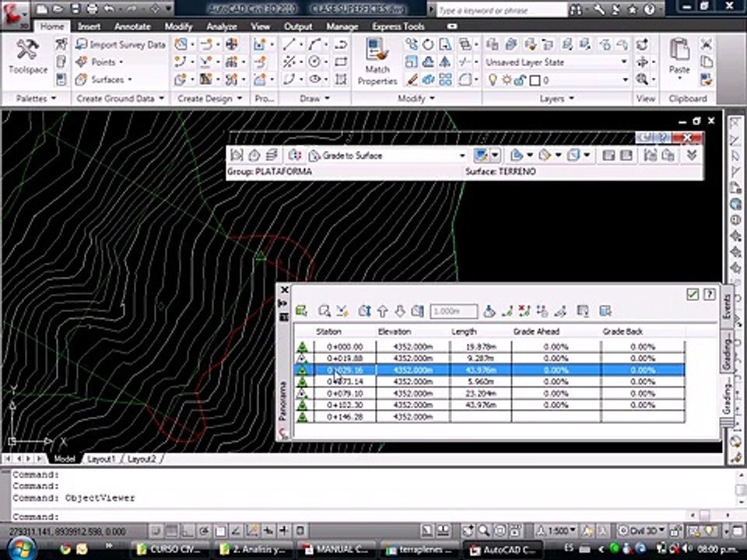
Task: Expand the Surfaces dropdown menu
Action: tap(130, 79)
